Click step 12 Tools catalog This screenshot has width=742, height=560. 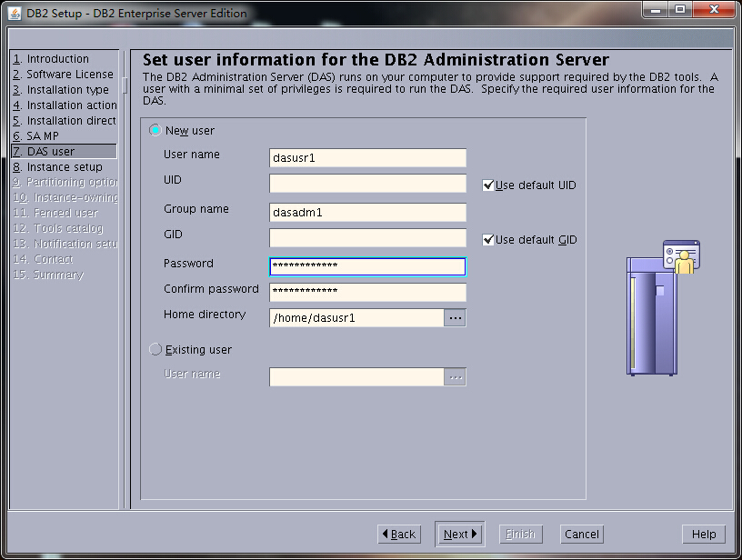tap(57, 228)
